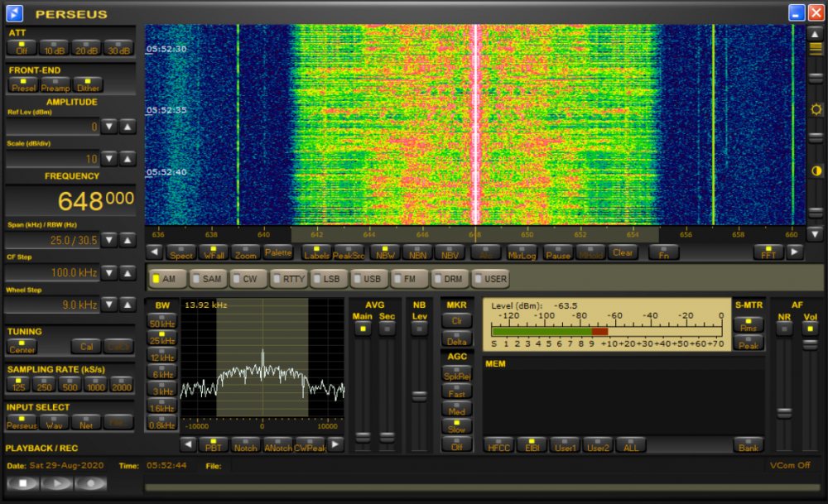Screen dimensions: 828x504
Task: Enable the Dither front-end option
Action: tap(89, 85)
